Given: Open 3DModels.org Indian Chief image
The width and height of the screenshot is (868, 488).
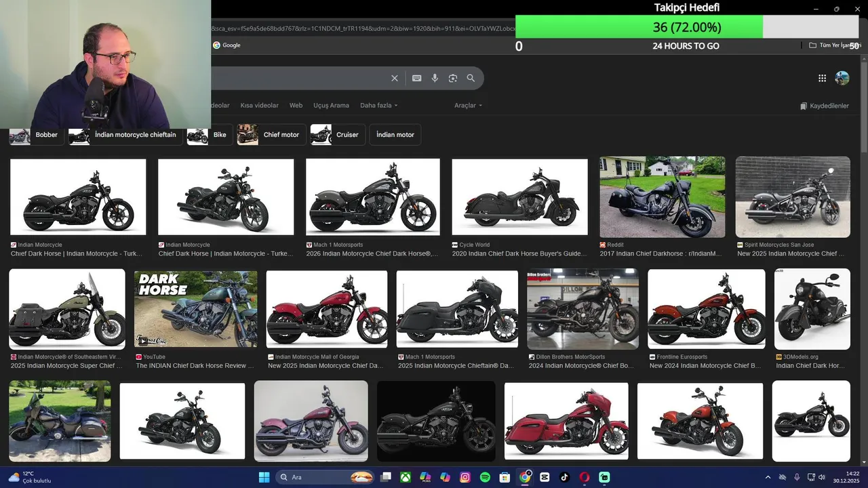Looking at the screenshot, I should pos(812,309).
